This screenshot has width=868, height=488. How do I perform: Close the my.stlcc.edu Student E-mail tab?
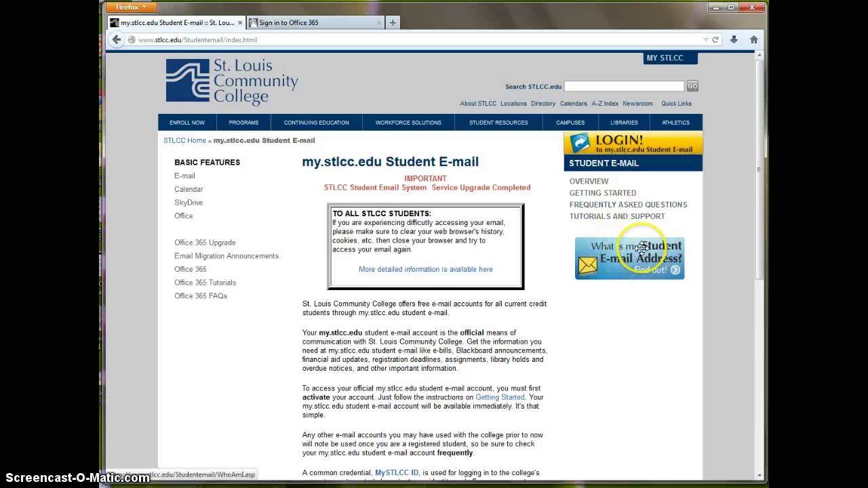240,22
